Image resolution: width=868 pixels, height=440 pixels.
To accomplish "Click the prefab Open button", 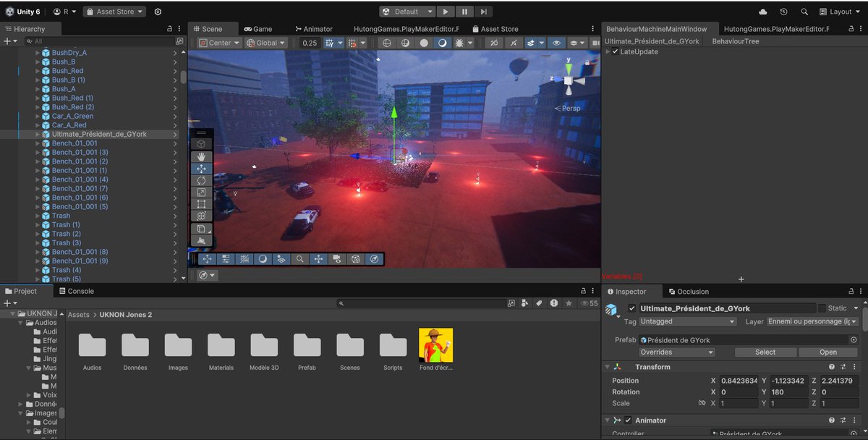I will (x=828, y=352).
